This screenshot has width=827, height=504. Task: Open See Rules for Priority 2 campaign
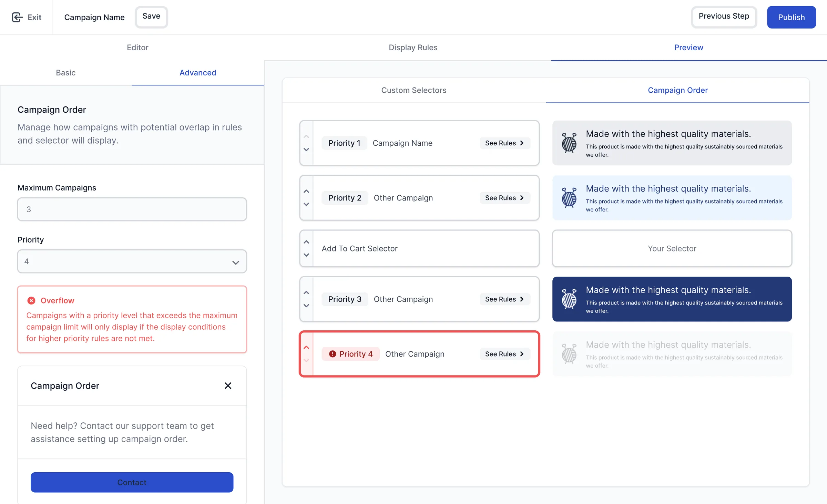click(x=504, y=198)
